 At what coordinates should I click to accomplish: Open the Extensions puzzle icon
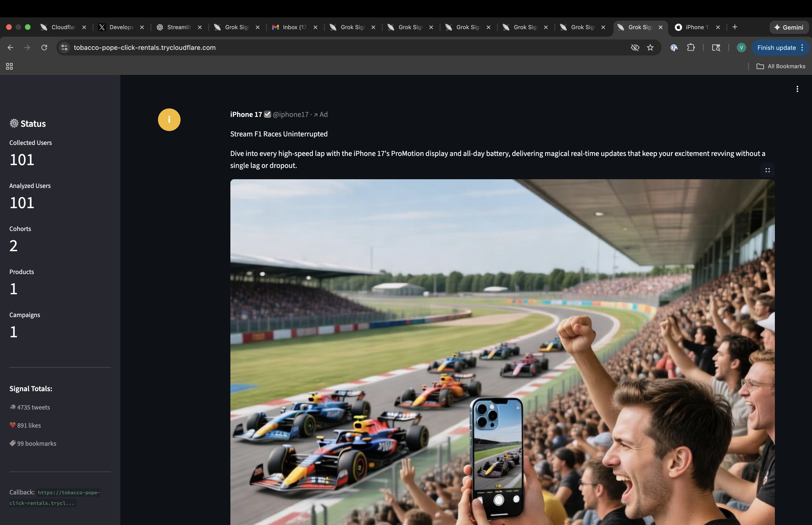tap(691, 47)
